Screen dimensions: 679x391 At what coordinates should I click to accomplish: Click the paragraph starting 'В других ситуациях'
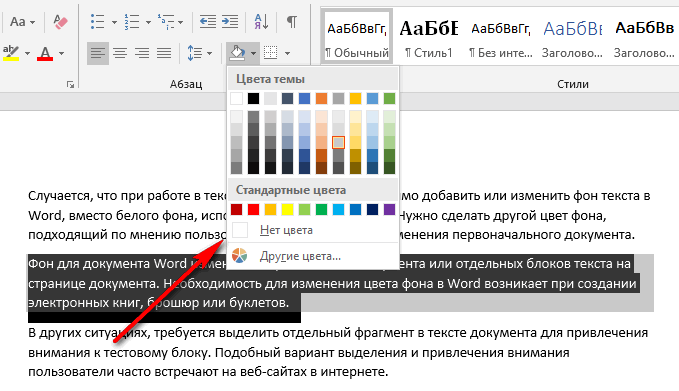[x=338, y=352]
